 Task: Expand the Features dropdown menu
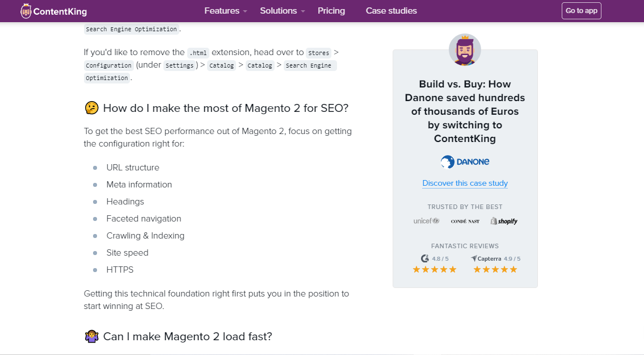point(226,11)
